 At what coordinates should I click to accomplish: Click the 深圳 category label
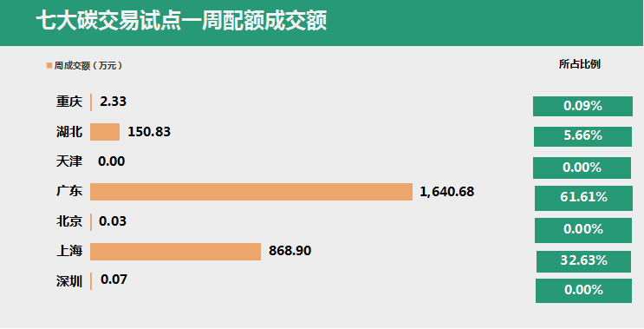coord(69,281)
